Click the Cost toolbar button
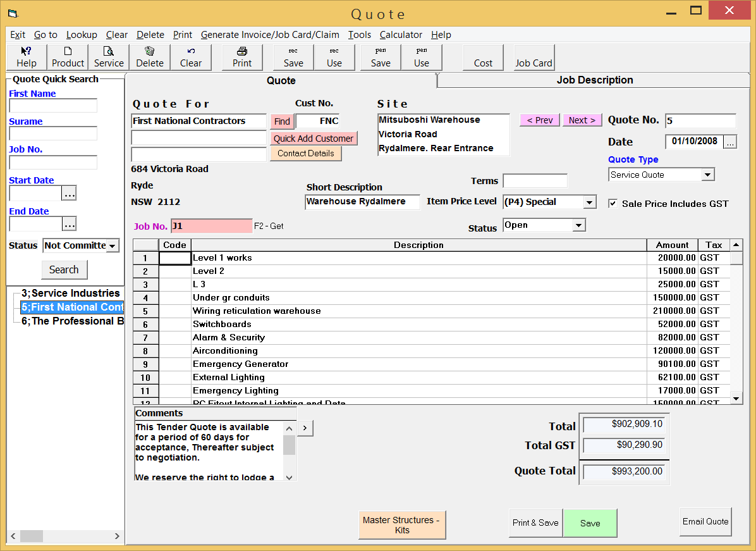 click(483, 58)
